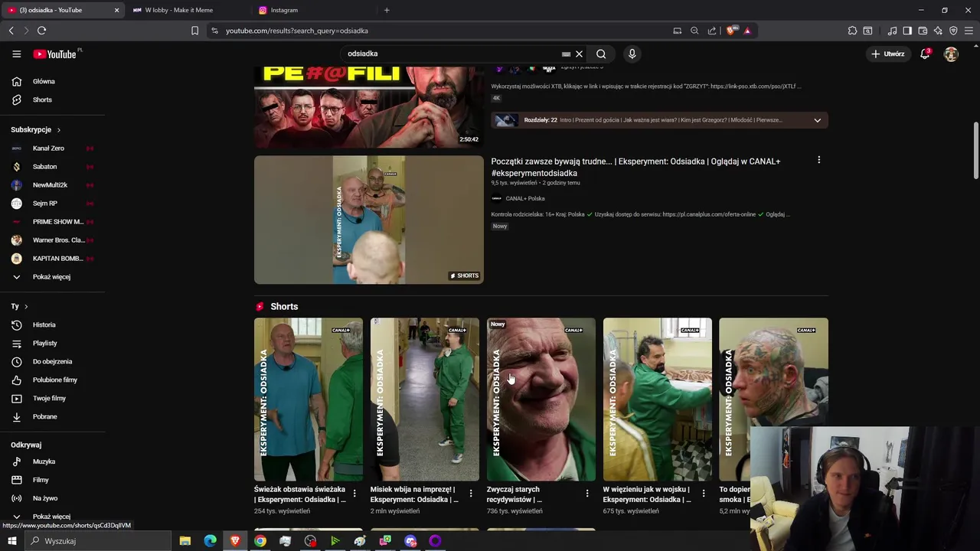Expand the Rozdziały: 22 chapters list
This screenshot has width=980, height=551.
(817, 120)
